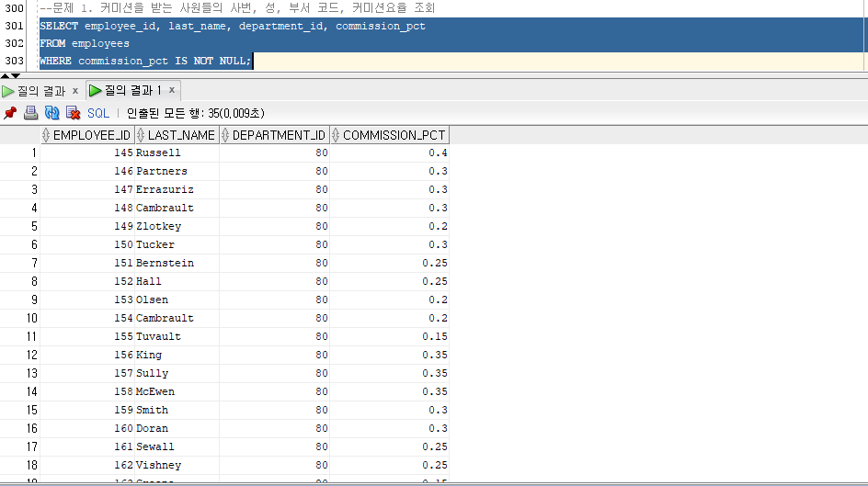The image size is (868, 486).
Task: Click the refresh results icon
Action: 52,113
